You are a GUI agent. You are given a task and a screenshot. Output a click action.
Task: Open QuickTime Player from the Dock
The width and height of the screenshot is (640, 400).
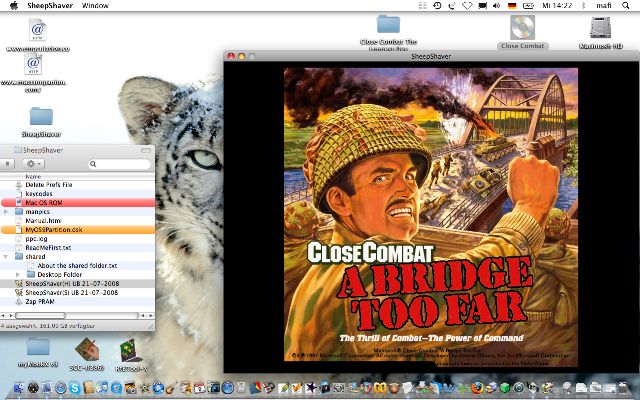click(x=116, y=387)
